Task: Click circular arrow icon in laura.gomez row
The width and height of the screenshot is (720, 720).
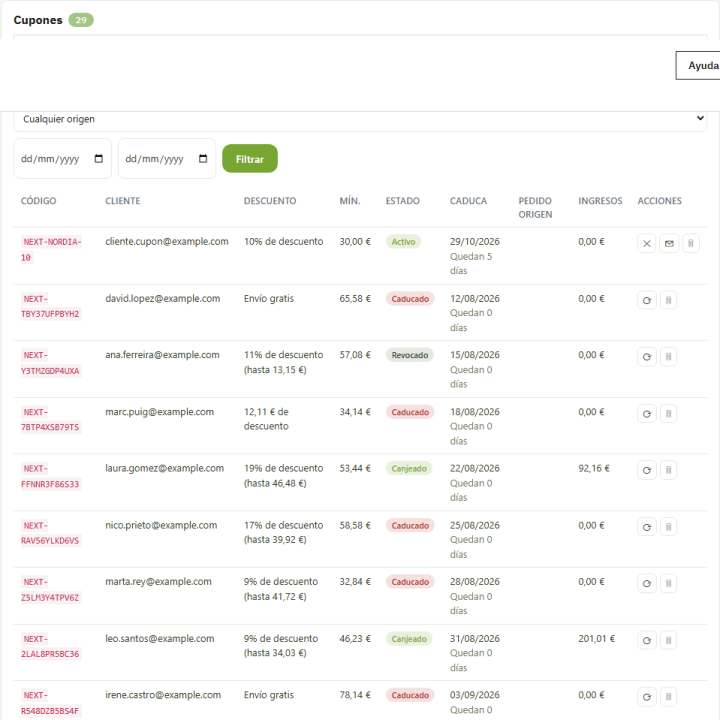Action: 647,470
